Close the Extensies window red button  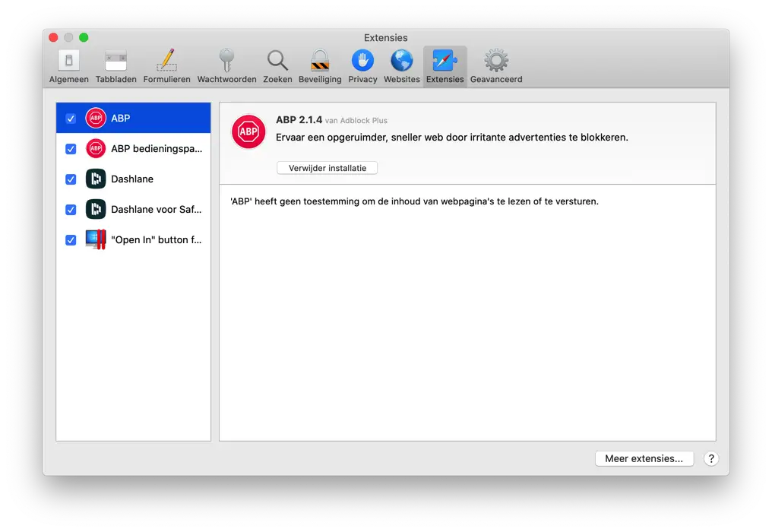[54, 37]
